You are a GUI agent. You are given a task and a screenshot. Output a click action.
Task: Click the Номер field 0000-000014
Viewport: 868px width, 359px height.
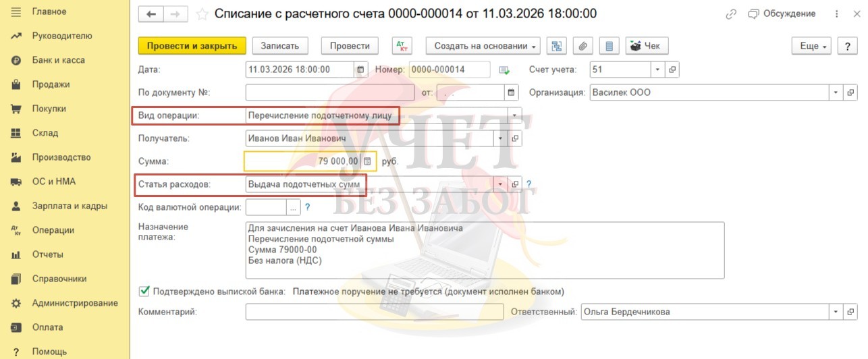450,70
